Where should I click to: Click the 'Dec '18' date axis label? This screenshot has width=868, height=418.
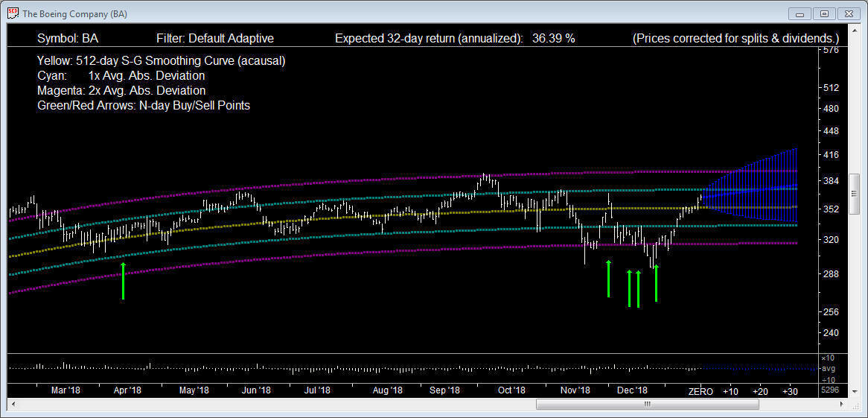[633, 390]
